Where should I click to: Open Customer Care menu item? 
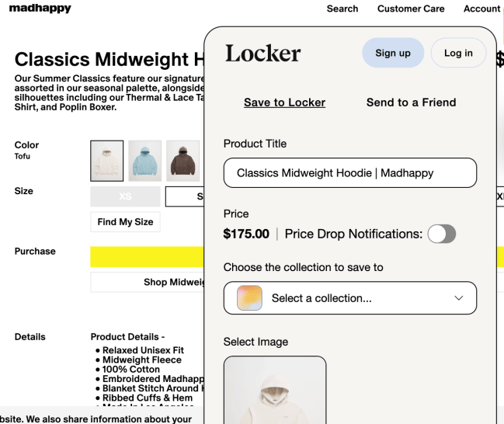click(x=411, y=9)
